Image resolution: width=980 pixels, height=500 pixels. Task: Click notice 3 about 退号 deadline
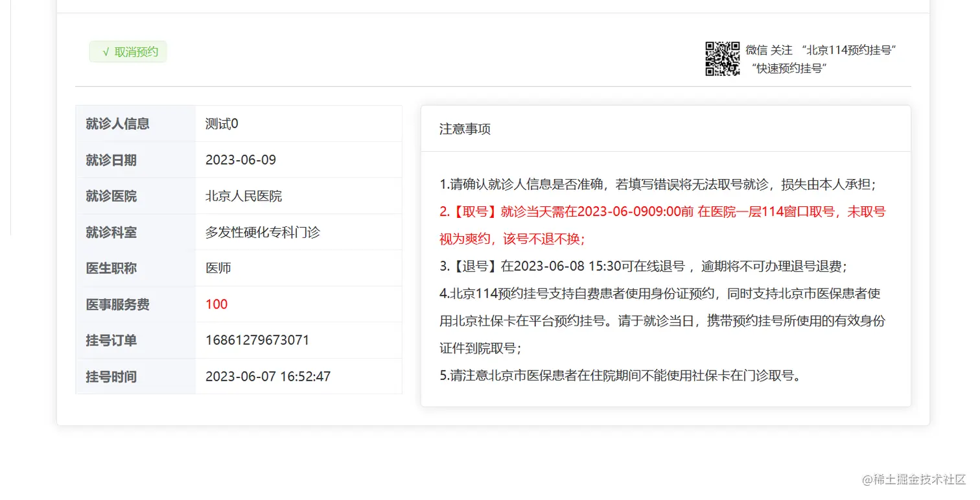[643, 267]
